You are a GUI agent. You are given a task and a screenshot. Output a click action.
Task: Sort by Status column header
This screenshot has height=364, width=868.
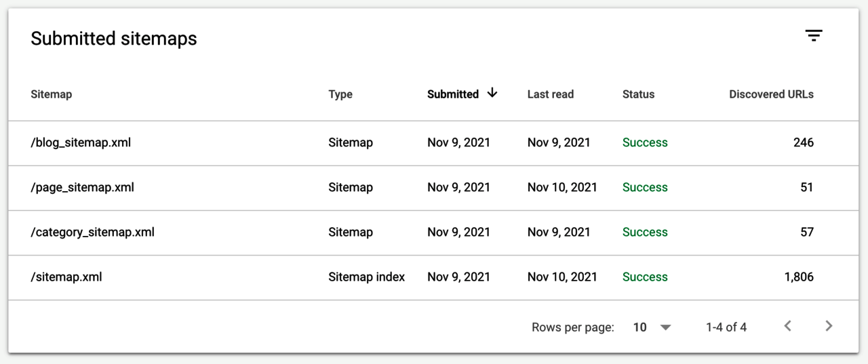pos(638,94)
